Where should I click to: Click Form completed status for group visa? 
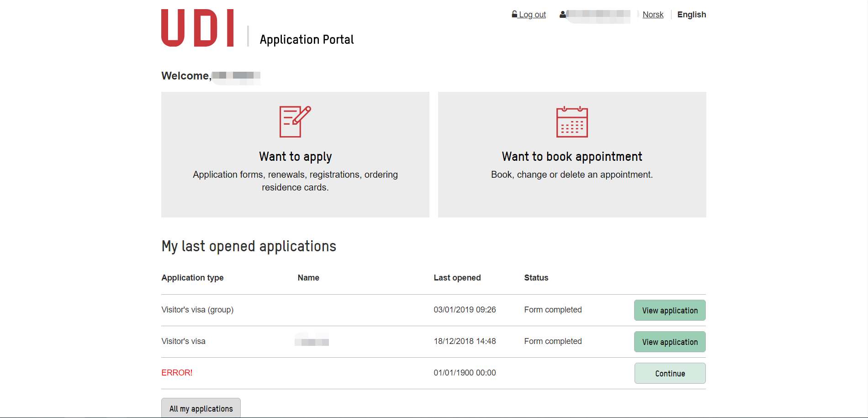click(x=553, y=310)
